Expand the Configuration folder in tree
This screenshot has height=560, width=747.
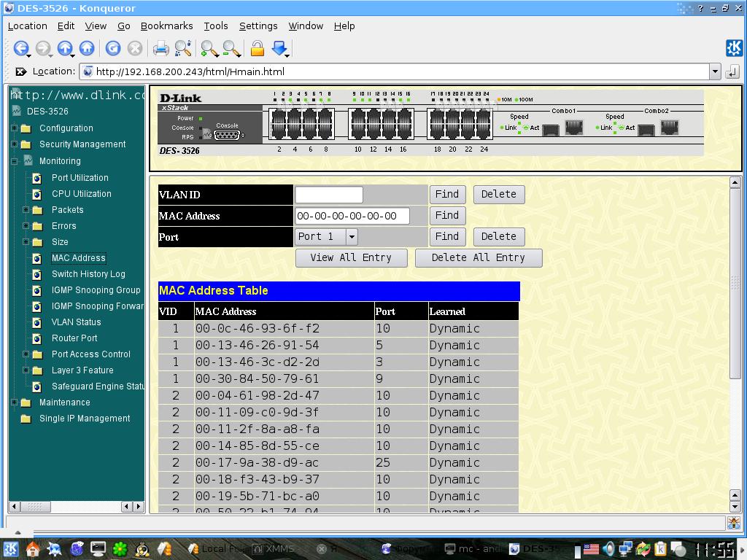click(x=14, y=128)
